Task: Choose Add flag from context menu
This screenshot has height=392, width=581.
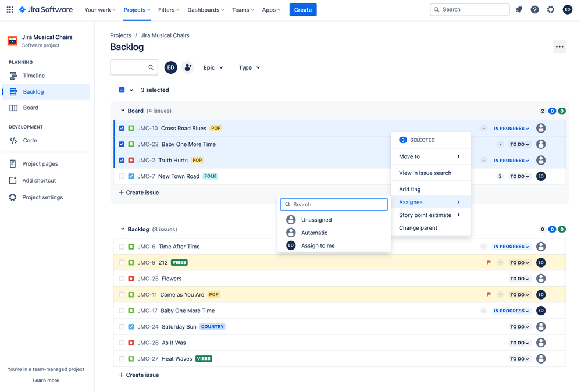Action: [x=431, y=190]
